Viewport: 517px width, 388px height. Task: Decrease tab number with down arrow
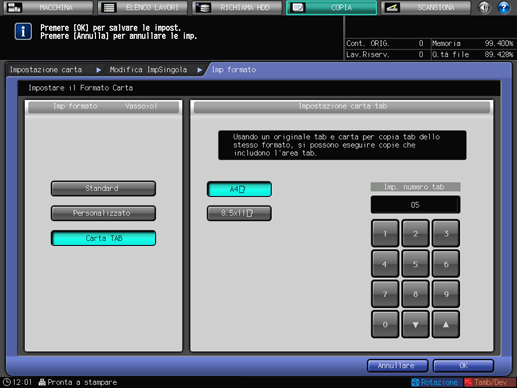pyautogui.click(x=415, y=324)
